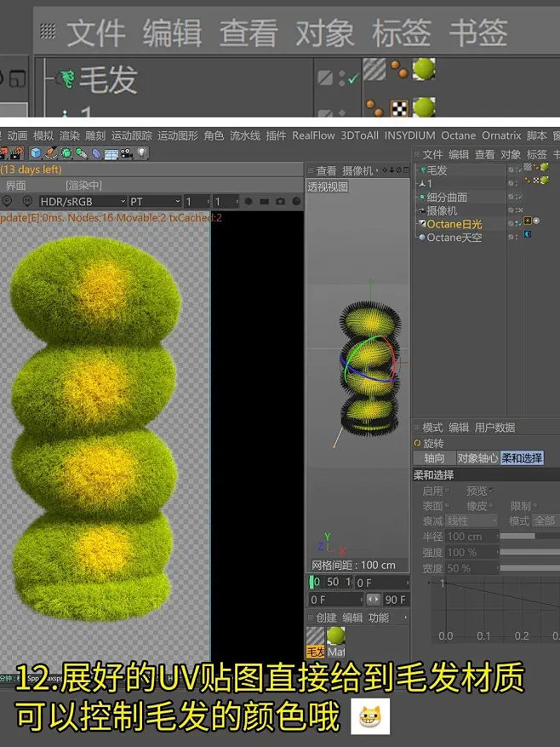
Task: Click the camera snapshot icon in Octane viewer
Action: pyautogui.click(x=280, y=202)
